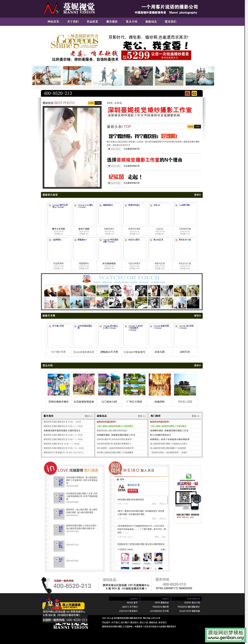248x644 pixels.
Task: Expand 更多>> in the 最新动态 panel
Action: coord(142,416)
